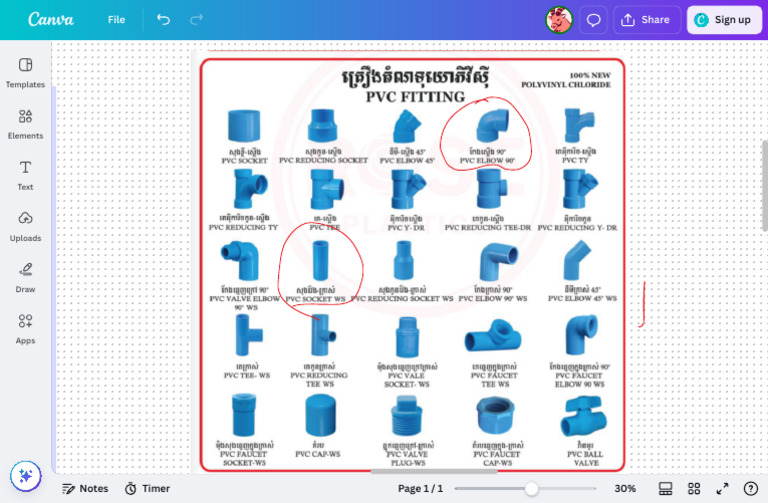Open the Templates panel
This screenshot has width=768, height=503.
point(25,72)
